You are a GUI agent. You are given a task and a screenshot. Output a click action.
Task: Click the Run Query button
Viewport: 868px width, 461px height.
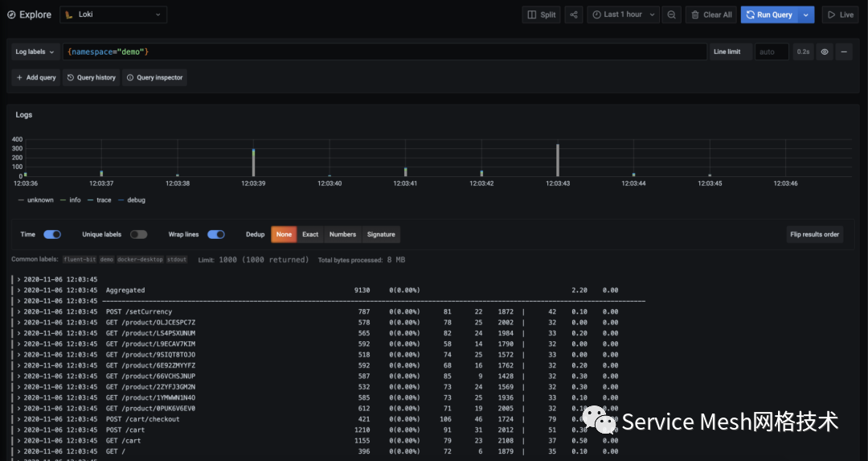click(x=769, y=15)
